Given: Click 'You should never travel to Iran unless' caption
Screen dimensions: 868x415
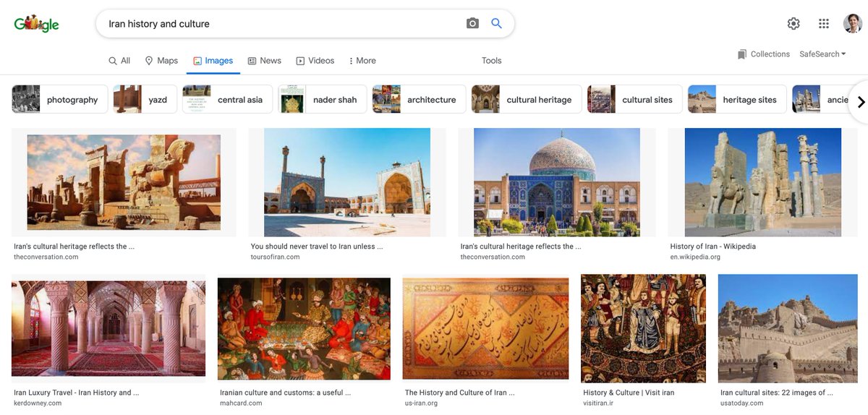Looking at the screenshot, I should (317, 247).
